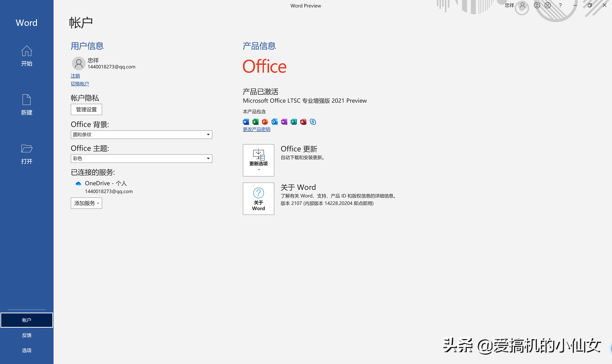This screenshot has width=612, height=364.
Task: Open help with the question mark icon
Action: tap(560, 5)
